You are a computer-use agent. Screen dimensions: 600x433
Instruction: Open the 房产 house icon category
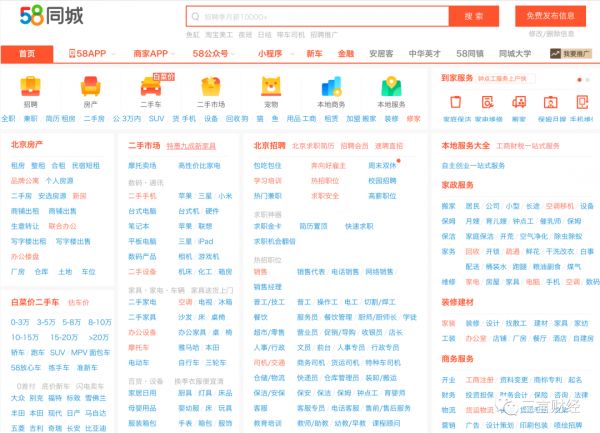(90, 88)
